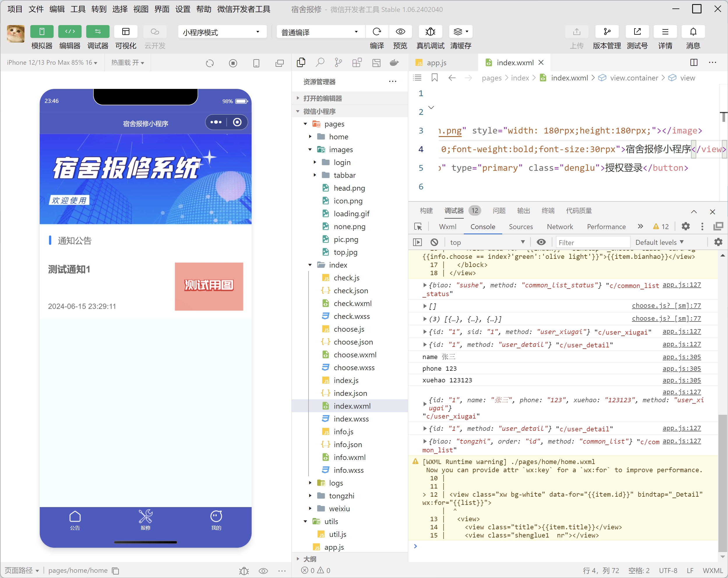Click the real-device debug (真机调试) icon

point(430,32)
